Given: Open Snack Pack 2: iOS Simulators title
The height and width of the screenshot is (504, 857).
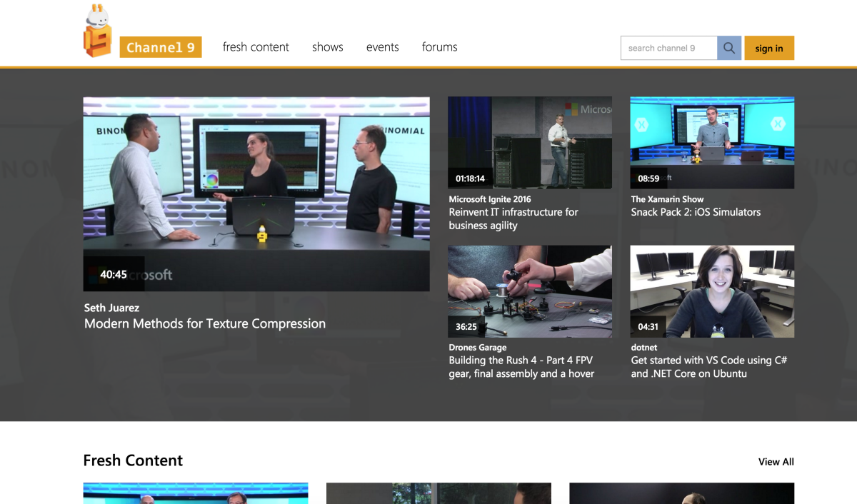Looking at the screenshot, I should pos(696,212).
